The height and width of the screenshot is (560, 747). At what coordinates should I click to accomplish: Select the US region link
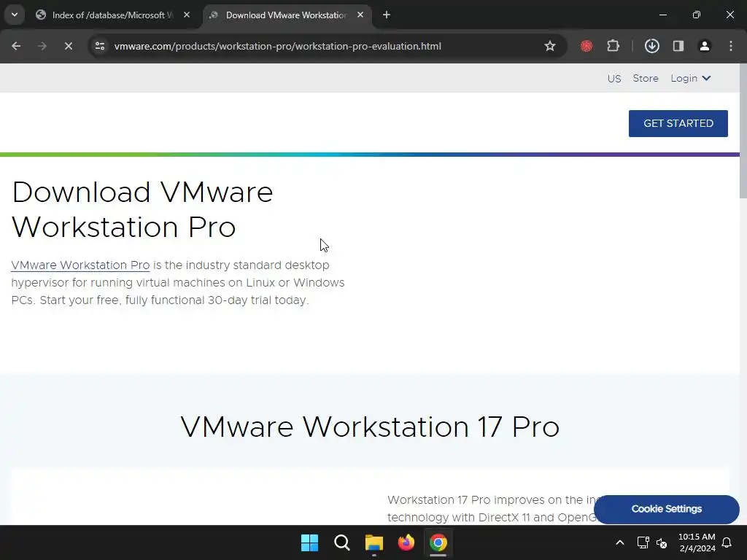click(x=614, y=79)
